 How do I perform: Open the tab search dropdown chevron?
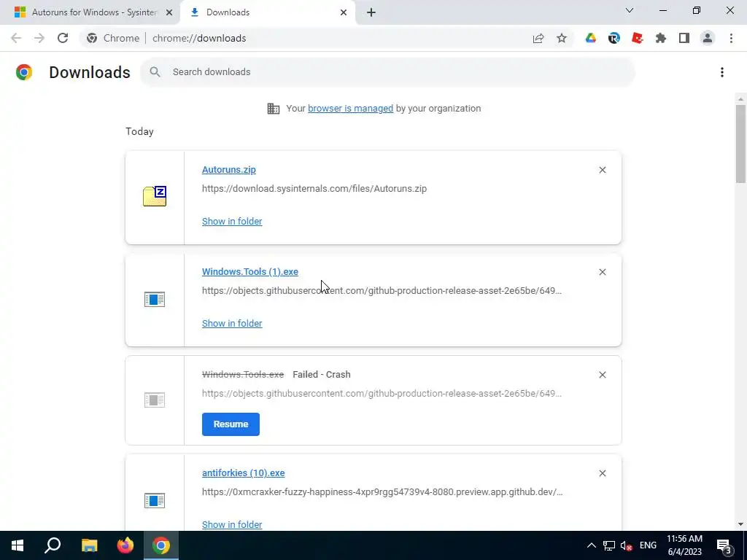(x=630, y=10)
